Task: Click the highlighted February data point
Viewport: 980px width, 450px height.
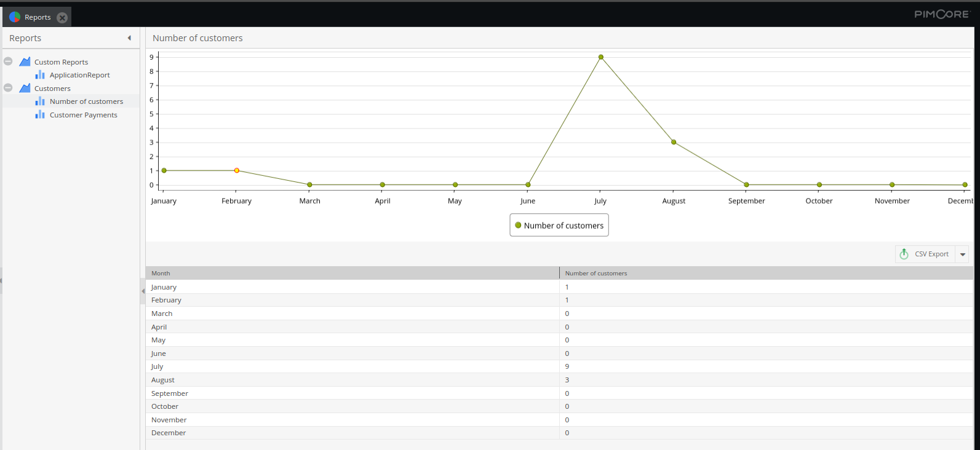Action: click(x=237, y=170)
